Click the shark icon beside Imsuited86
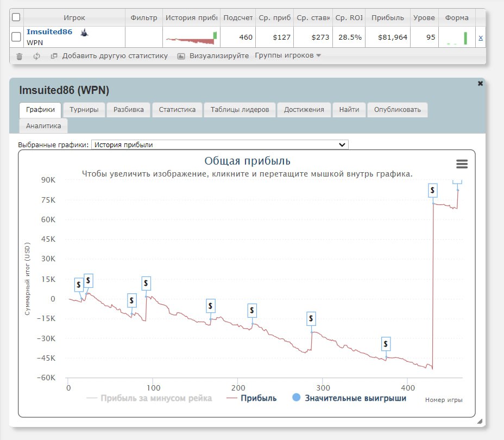 (x=84, y=33)
